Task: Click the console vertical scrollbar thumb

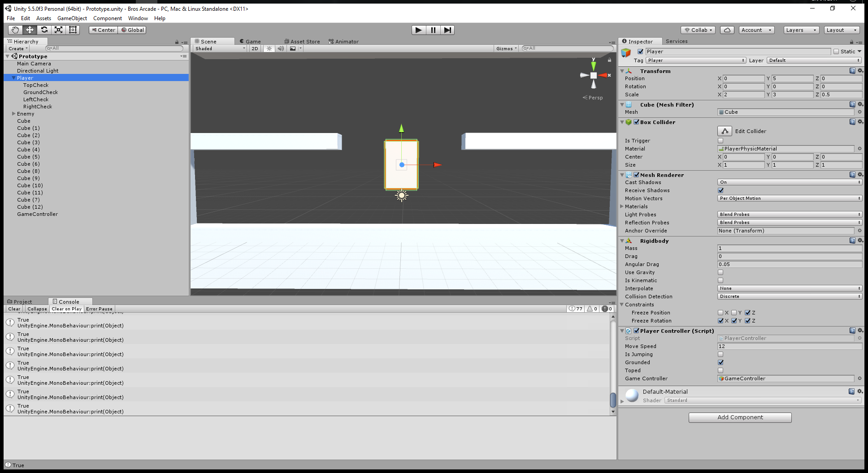Action: 613,400
